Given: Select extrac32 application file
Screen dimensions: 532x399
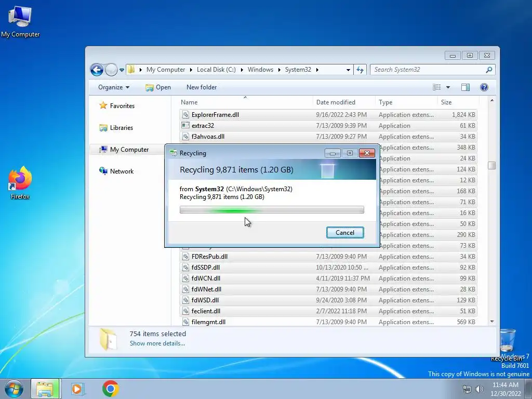Looking at the screenshot, I should pyautogui.click(x=328, y=126).
